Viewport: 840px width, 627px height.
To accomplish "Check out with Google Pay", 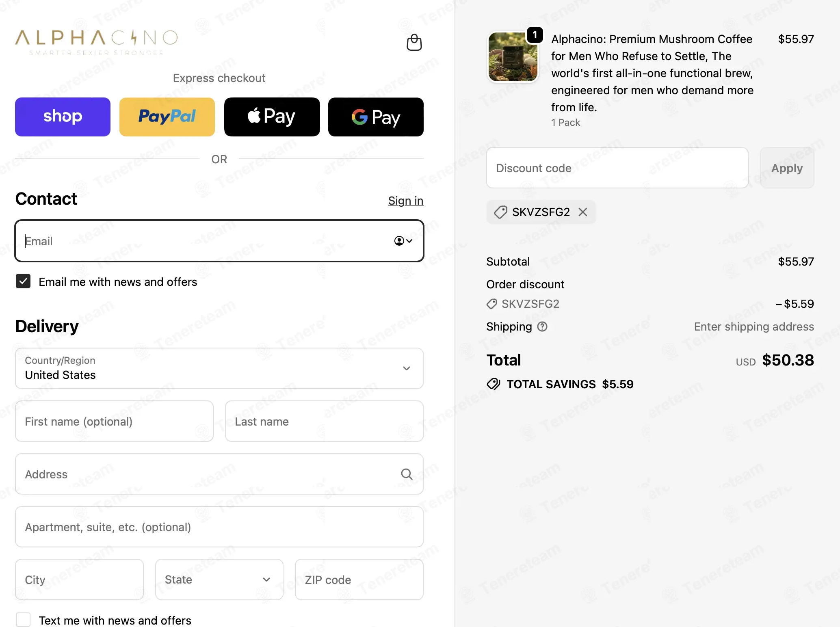I will [376, 117].
